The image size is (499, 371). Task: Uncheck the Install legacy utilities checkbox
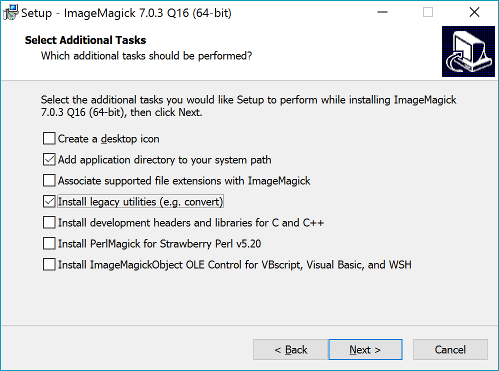click(49, 201)
